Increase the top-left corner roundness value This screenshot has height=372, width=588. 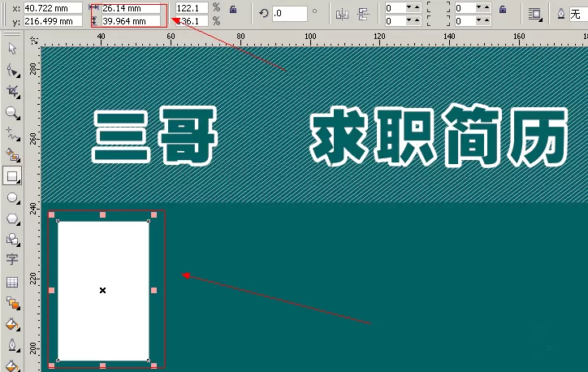(417, 7)
